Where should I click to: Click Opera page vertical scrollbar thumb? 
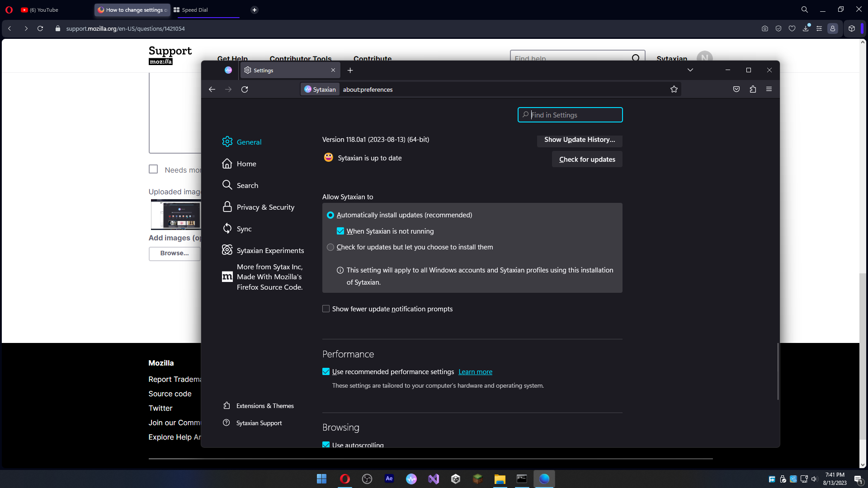coord(863,356)
